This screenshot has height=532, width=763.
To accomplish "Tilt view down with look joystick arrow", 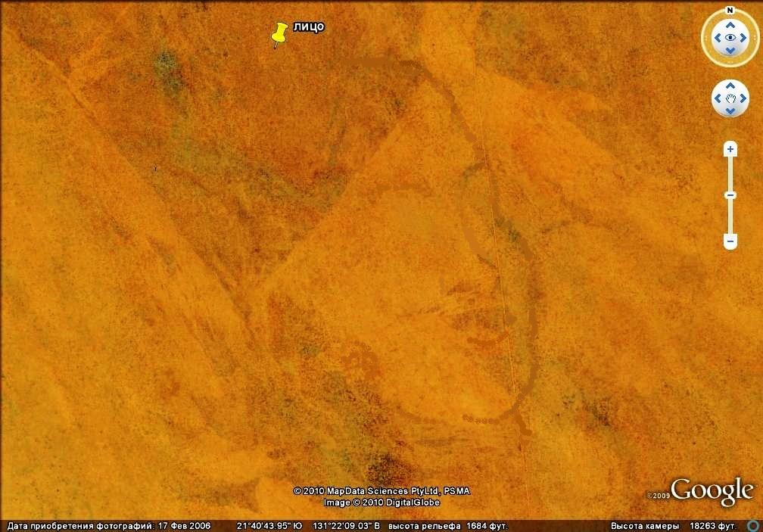I will click(730, 51).
